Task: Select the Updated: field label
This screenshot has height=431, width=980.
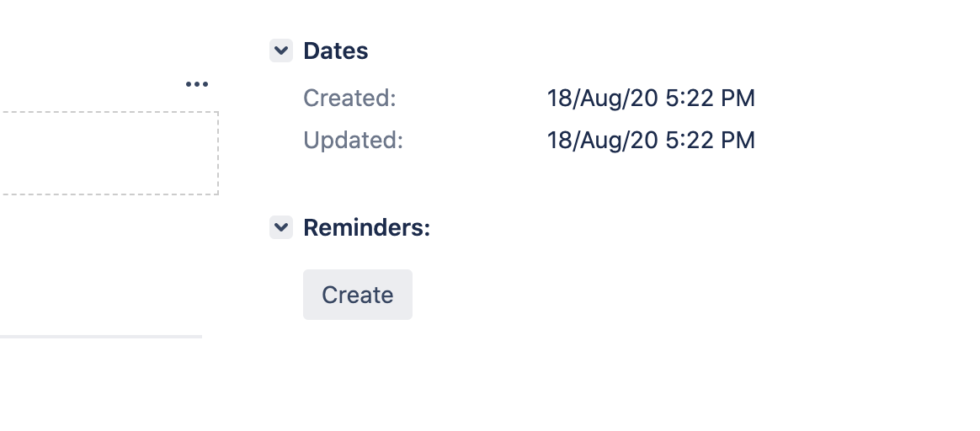Action: point(353,141)
